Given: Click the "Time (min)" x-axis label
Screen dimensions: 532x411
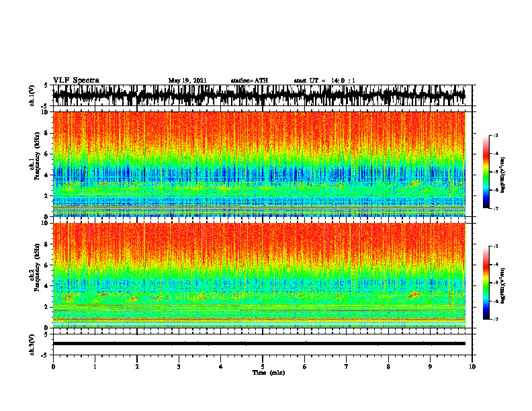Looking at the screenshot, I should pos(269,373).
